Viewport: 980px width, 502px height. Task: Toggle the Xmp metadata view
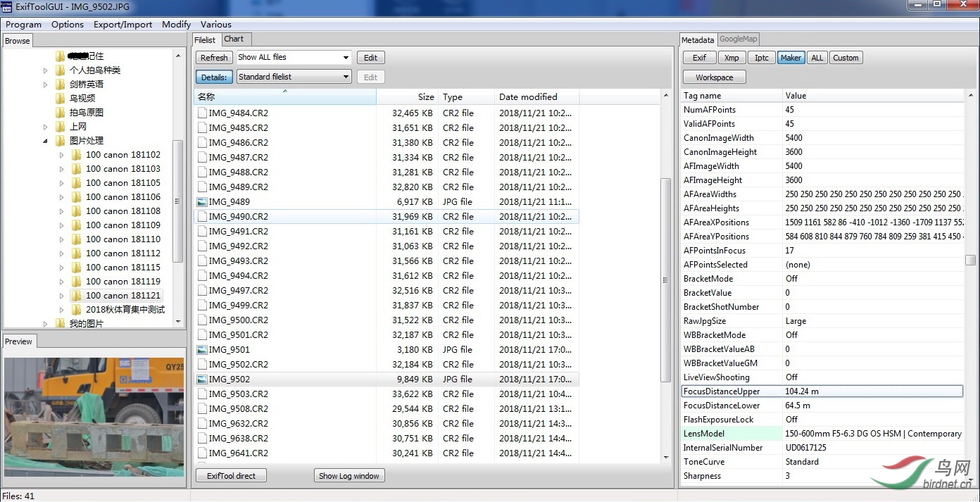click(731, 58)
